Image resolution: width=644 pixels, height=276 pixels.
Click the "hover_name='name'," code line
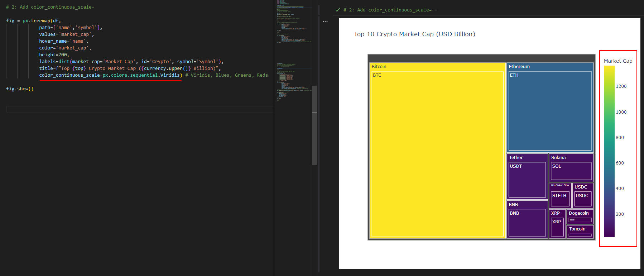pos(64,41)
